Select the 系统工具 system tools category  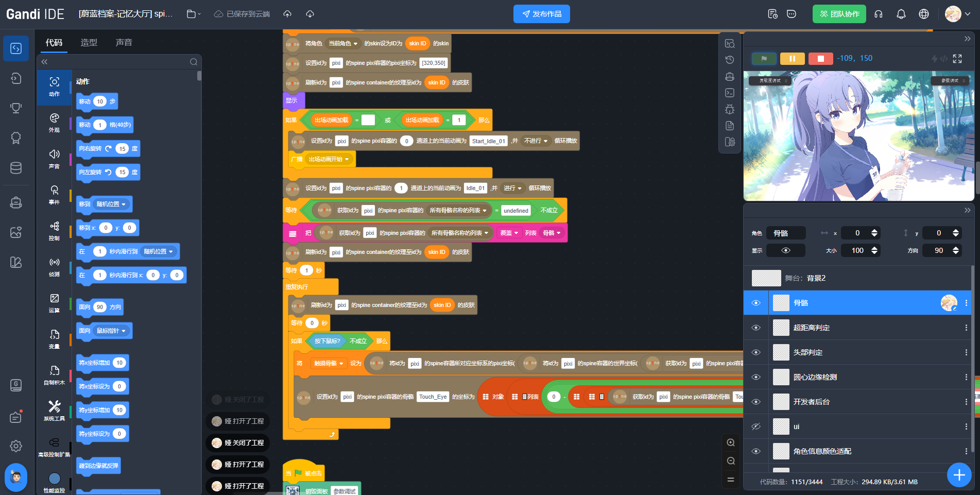54,412
